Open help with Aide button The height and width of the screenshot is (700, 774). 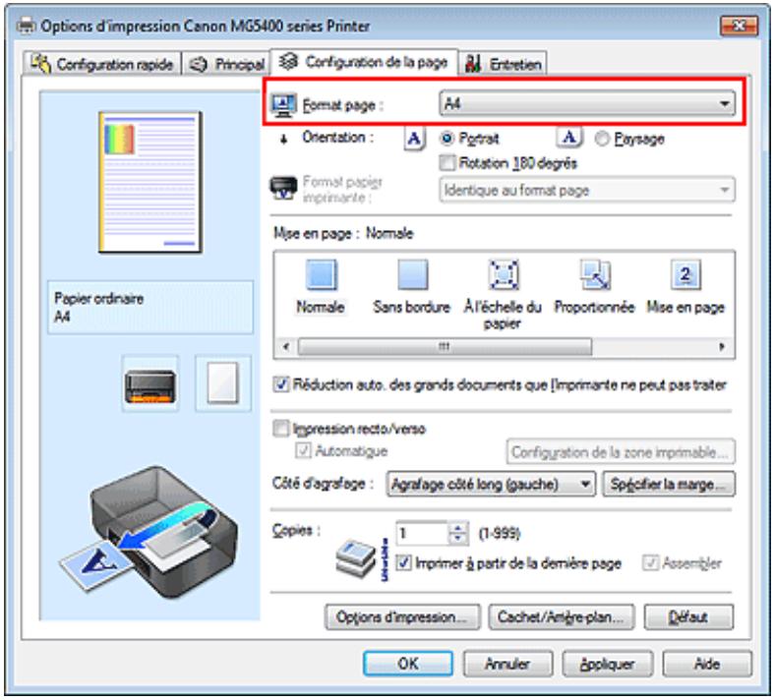[707, 664]
